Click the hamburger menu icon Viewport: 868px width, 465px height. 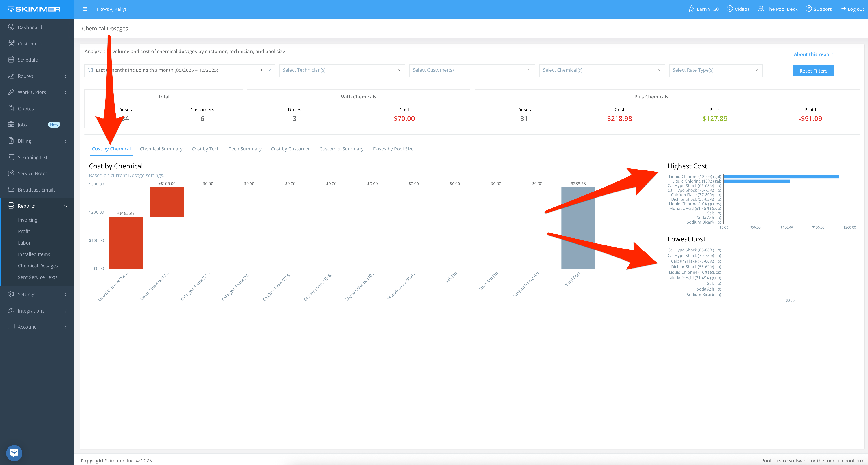85,9
